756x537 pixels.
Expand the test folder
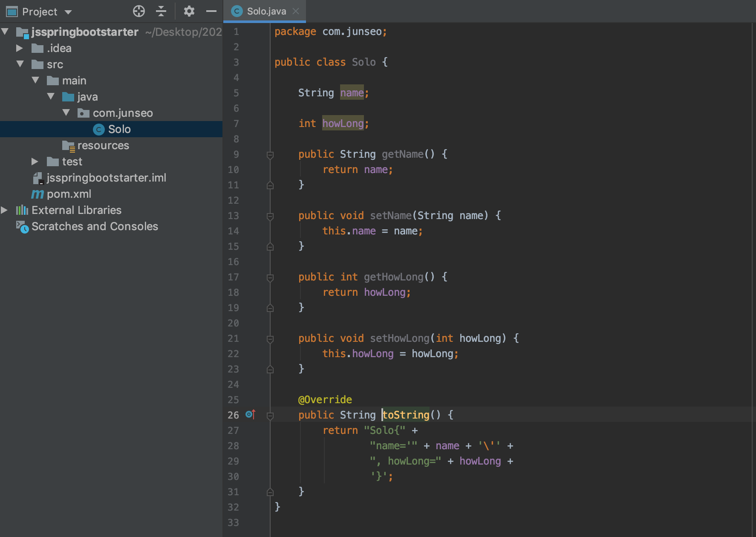(35, 162)
